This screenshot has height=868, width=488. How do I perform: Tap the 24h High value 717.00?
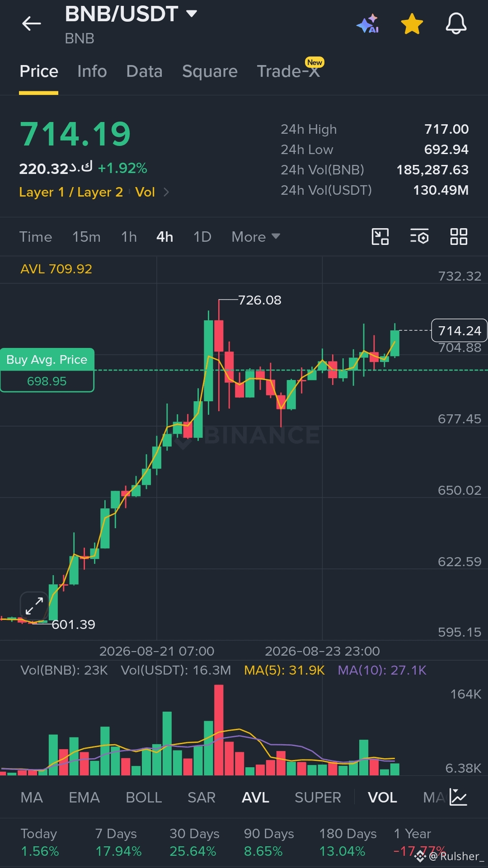click(446, 129)
